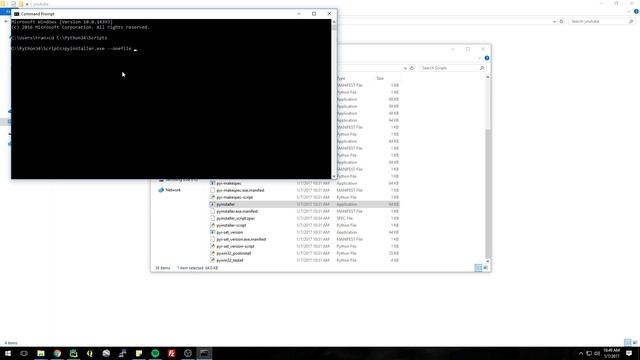Image resolution: width=640 pixels, height=360 pixels.
Task: Click Scripts window scroll down arrow
Action: [488, 261]
